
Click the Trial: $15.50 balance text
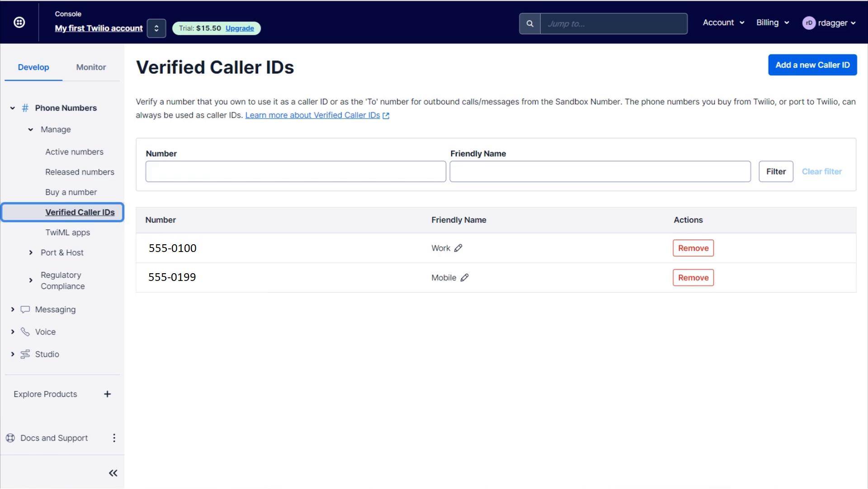(200, 28)
